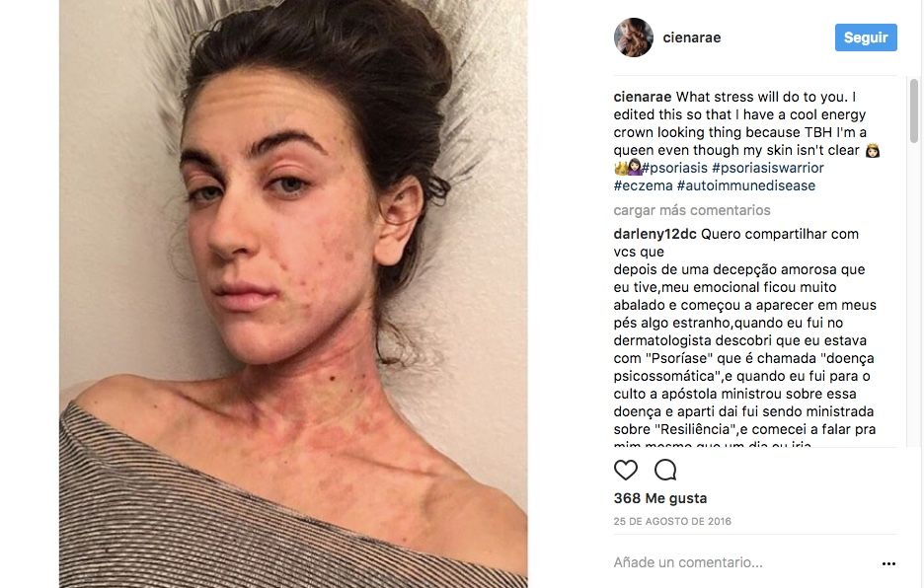Open the cienarae username in the post header
This screenshot has width=924, height=588.
tap(692, 37)
